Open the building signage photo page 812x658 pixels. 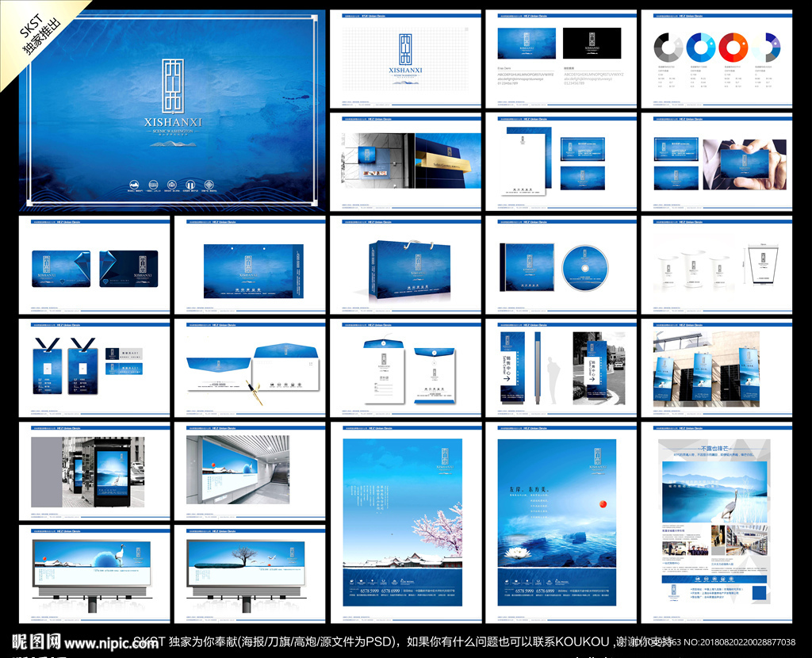405,162
